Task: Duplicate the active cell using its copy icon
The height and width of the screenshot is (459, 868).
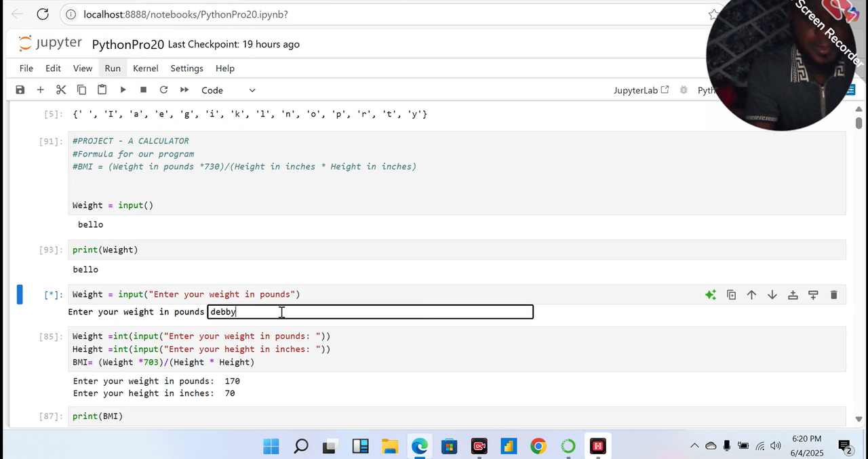Action: (731, 295)
